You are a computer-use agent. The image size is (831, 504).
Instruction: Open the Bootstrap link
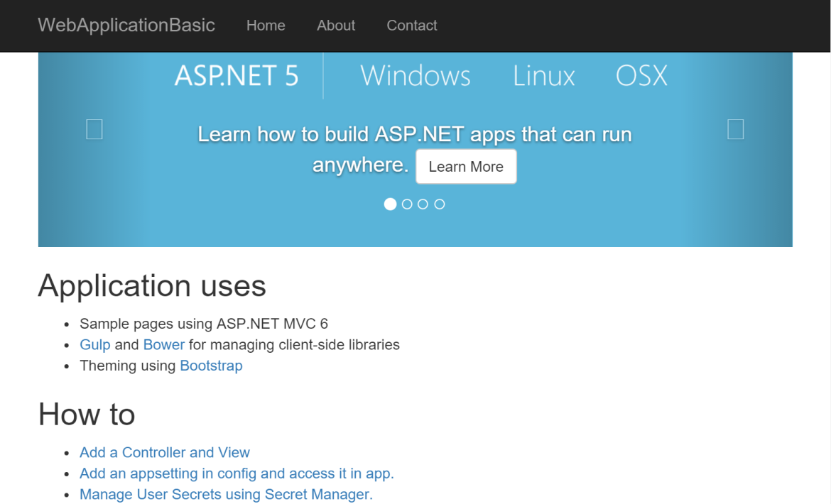pos(211,366)
